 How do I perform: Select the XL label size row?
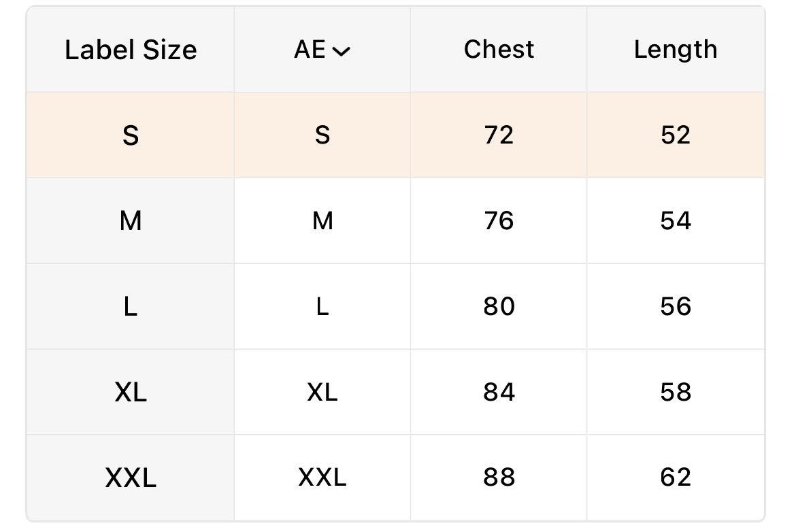(x=131, y=393)
